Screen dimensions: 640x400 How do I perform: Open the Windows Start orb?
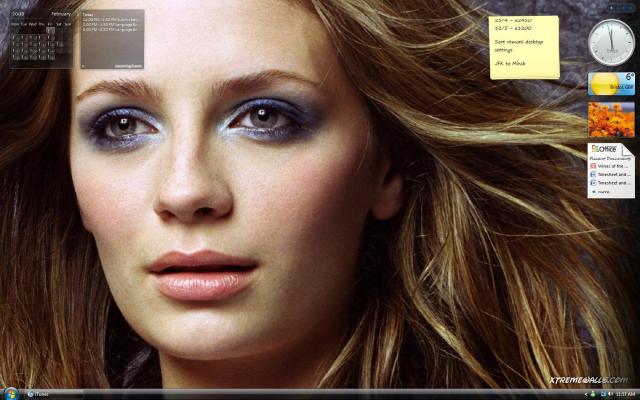tap(11, 394)
